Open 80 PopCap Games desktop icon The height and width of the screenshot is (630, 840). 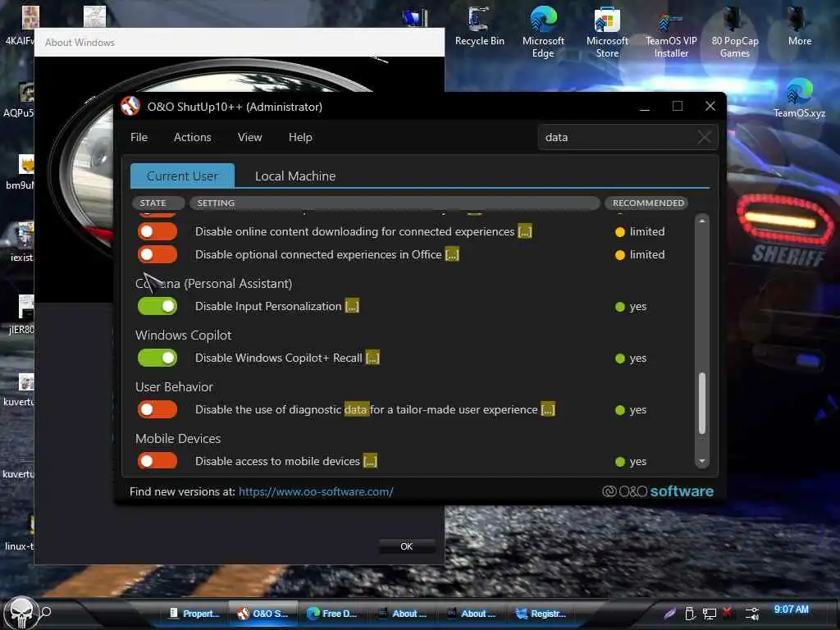(734, 32)
